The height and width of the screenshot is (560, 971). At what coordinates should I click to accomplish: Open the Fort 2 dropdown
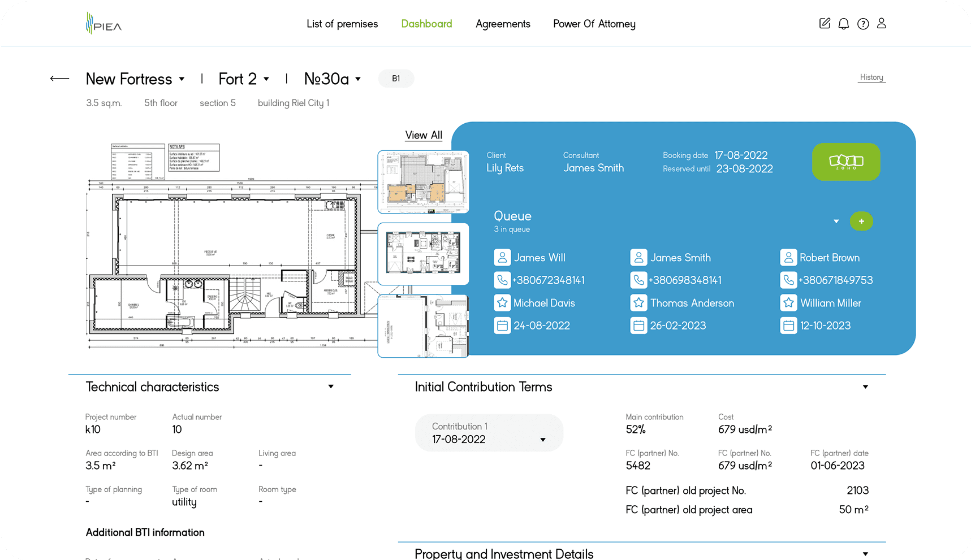[266, 79]
